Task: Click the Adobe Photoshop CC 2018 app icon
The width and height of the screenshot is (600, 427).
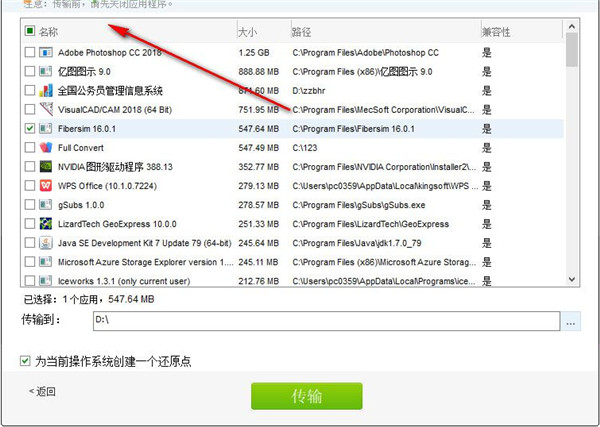Action: 46,52
